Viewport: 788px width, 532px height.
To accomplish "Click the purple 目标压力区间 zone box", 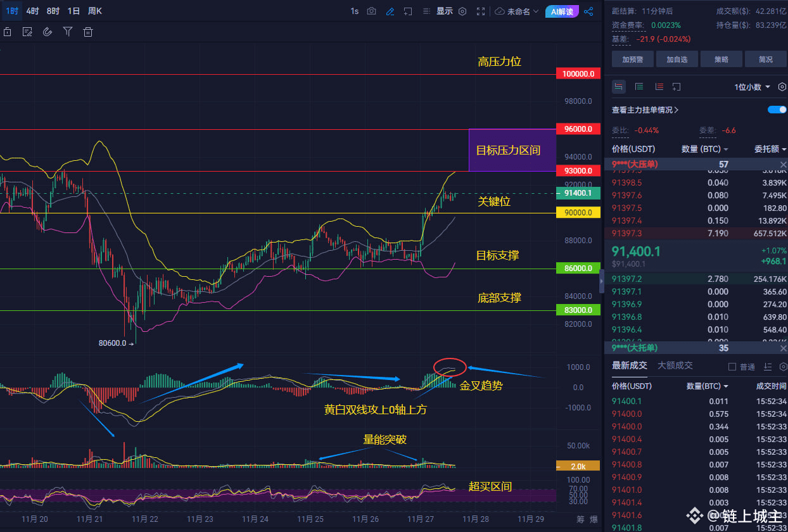I will pyautogui.click(x=512, y=150).
